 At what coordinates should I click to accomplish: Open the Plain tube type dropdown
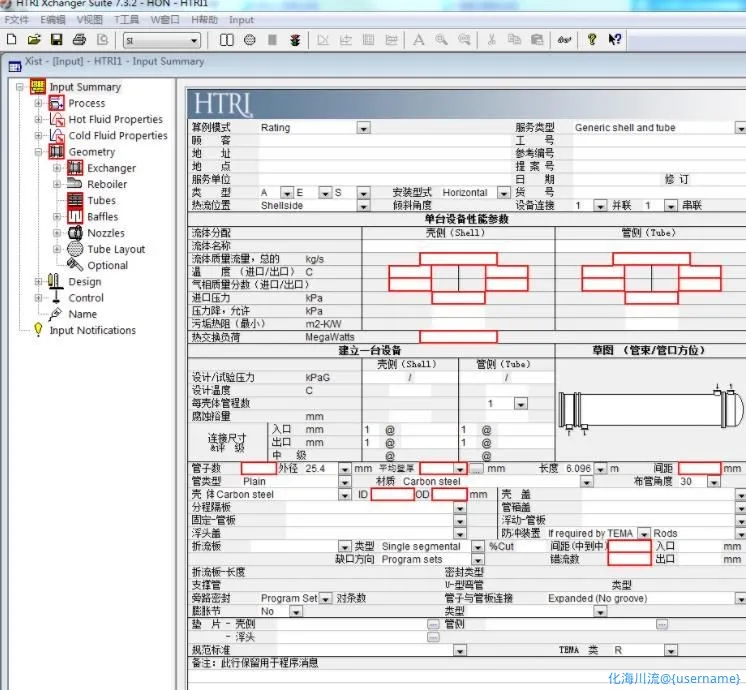pos(344,482)
